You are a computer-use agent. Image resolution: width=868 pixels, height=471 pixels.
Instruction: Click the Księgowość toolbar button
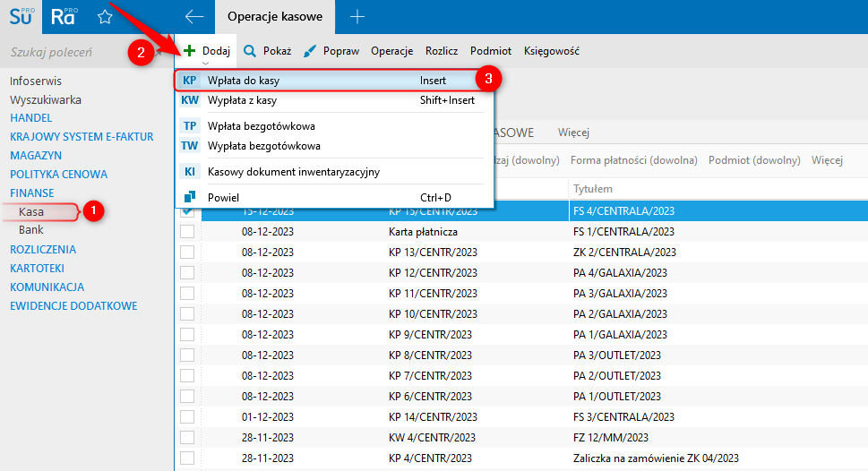click(551, 52)
